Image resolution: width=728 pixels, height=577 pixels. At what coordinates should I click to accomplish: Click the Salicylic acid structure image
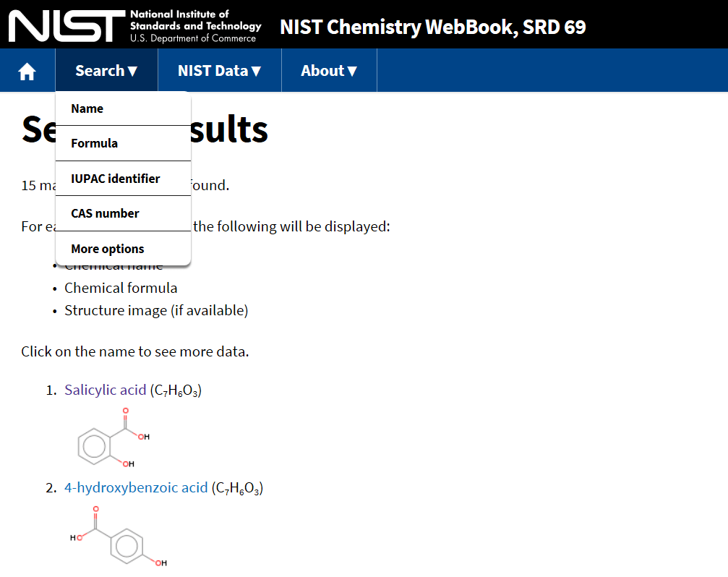pos(114,437)
